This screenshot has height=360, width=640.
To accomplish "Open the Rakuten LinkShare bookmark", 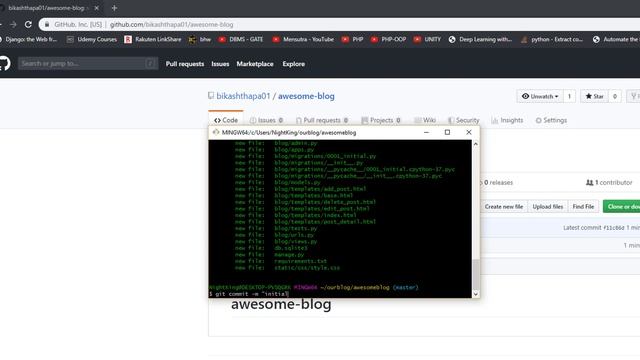I will [x=153, y=39].
